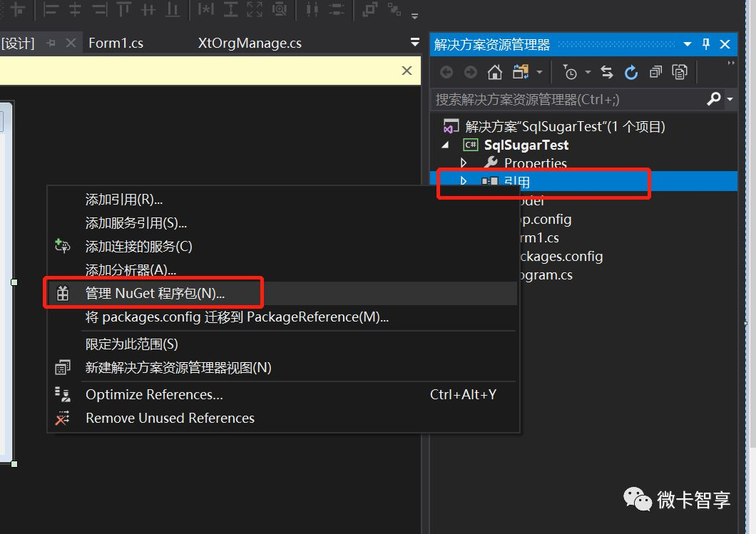The height and width of the screenshot is (534, 756).
Task: Click Align Rights layout toolbar icon
Action: (101, 9)
